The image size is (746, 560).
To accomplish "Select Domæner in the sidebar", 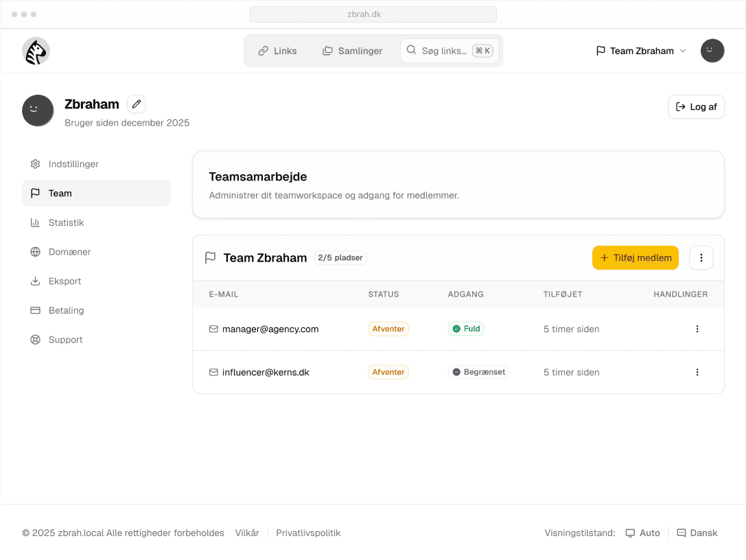I will [x=69, y=252].
